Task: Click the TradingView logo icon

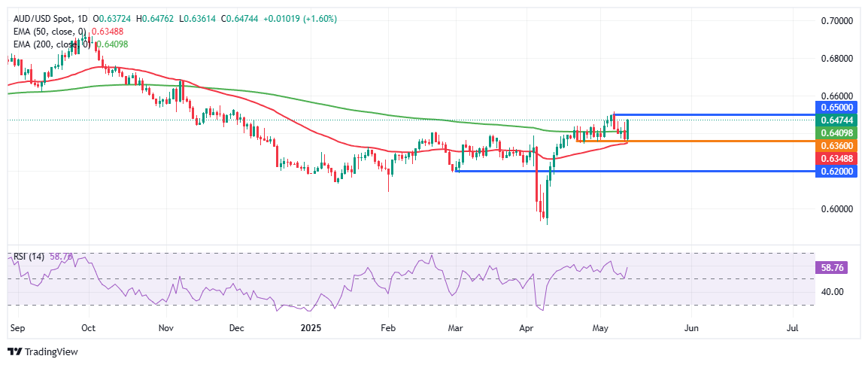Action: point(14,351)
